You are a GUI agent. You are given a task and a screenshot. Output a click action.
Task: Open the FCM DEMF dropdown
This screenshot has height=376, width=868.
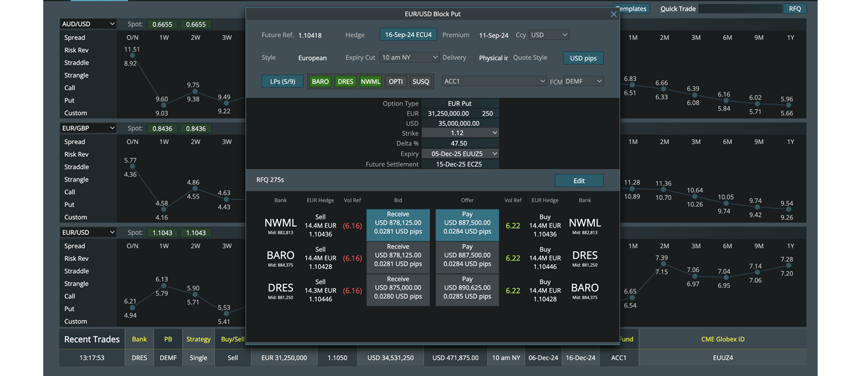coord(584,81)
